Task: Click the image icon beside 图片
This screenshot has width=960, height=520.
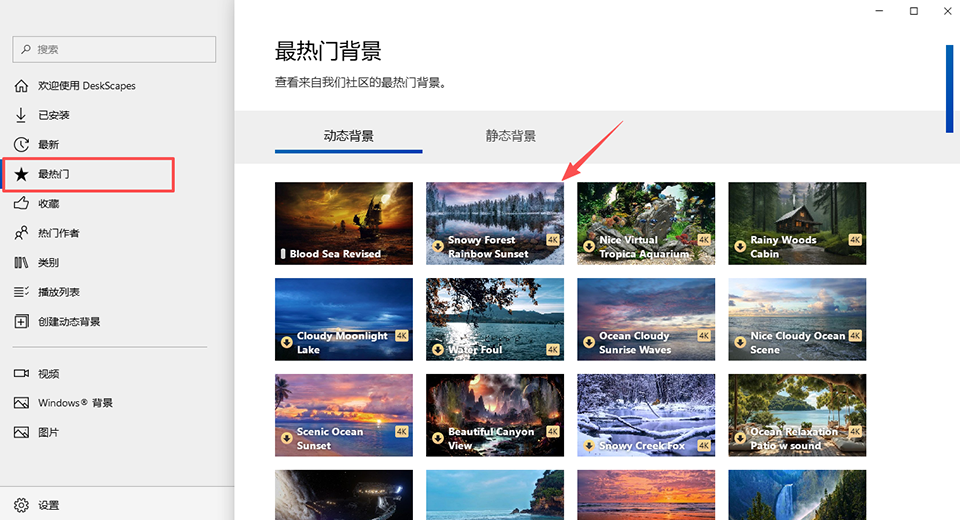Action: [x=21, y=432]
